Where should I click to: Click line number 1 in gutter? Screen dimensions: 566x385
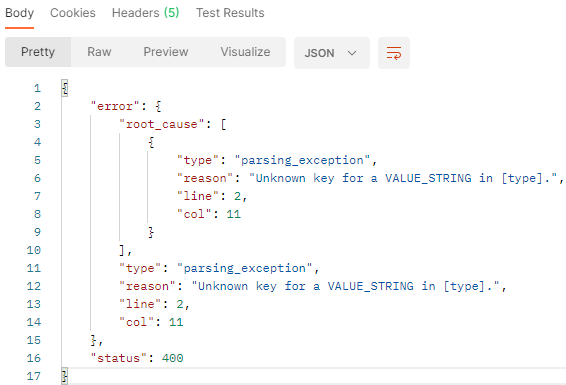click(x=38, y=88)
